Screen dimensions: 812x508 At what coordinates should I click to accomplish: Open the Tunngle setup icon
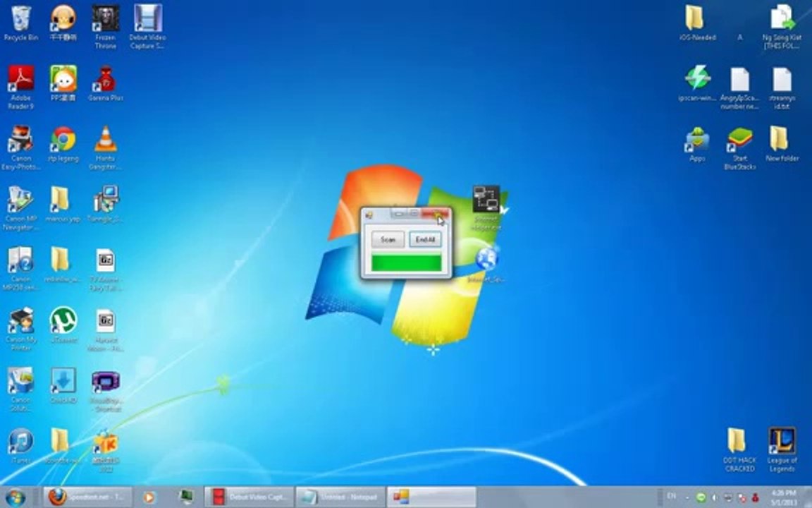click(x=106, y=204)
